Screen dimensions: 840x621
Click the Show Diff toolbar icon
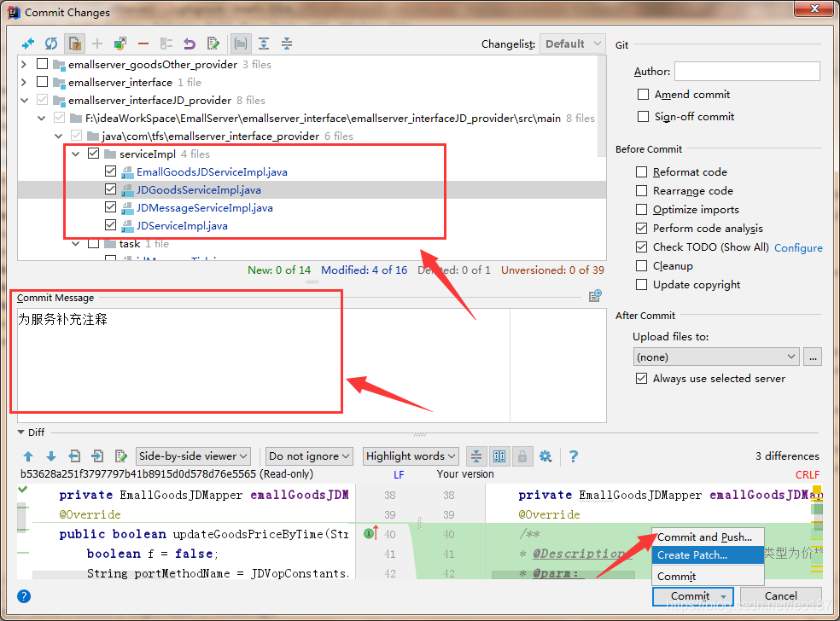tap(28, 44)
